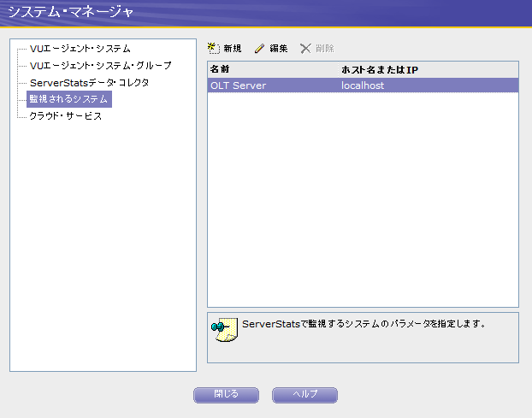Open クラウド・サービス tree node

coord(66,116)
